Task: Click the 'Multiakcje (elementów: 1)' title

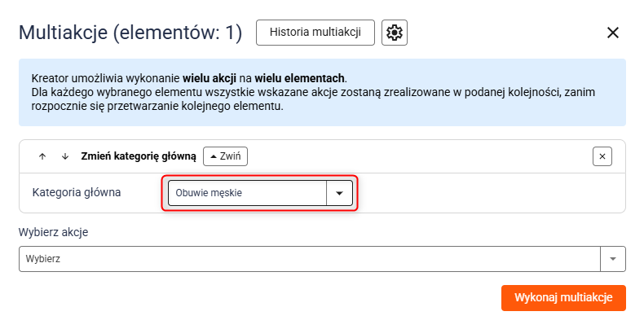Action: (x=130, y=33)
